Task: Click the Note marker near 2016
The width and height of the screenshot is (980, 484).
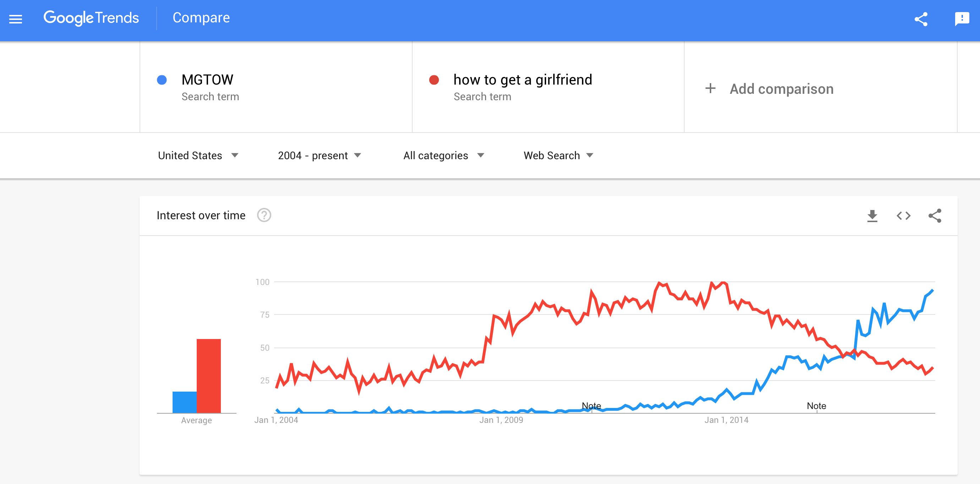Action: 816,405
